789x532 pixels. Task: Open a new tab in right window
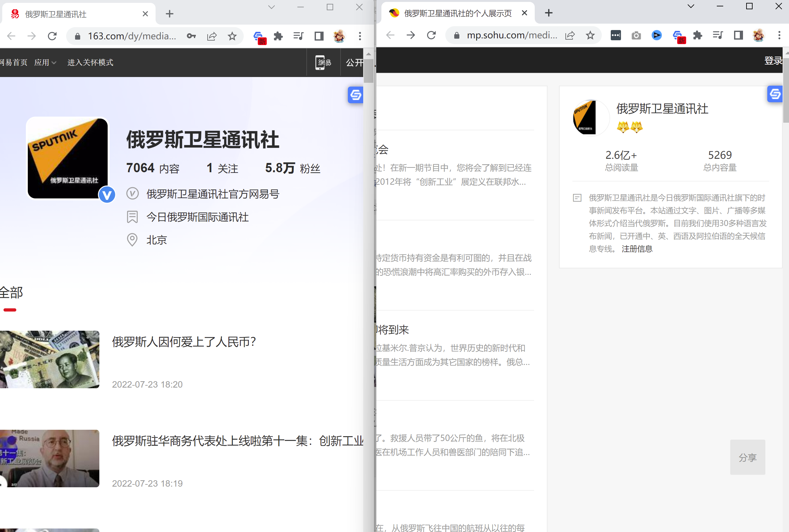pos(548,13)
